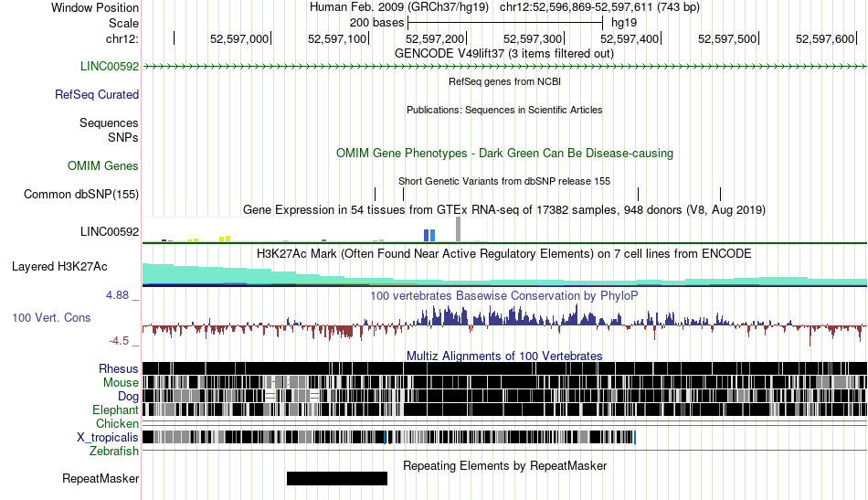
Task: Click Repeating Elements by RepeatMasker title
Action: pyautogui.click(x=504, y=465)
